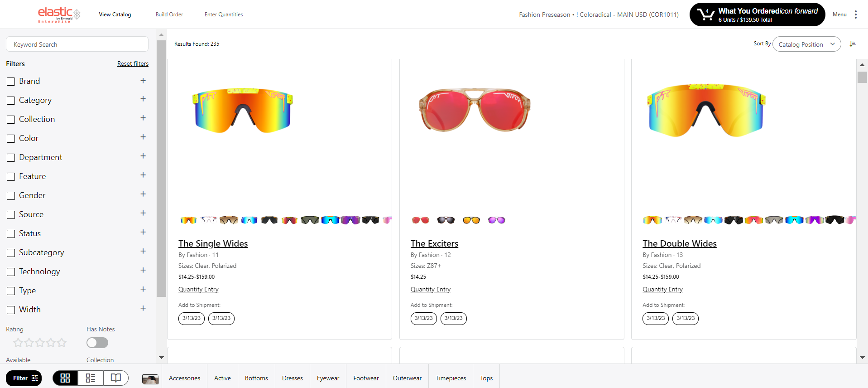The image size is (868, 388).
Task: Click the bottom bar sunglasses thumbnail
Action: (150, 379)
